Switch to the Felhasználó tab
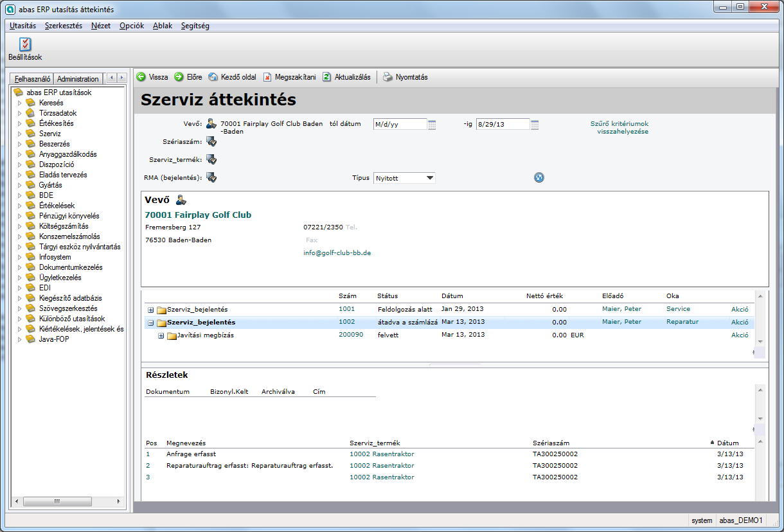This screenshot has height=532, width=784. click(x=32, y=78)
